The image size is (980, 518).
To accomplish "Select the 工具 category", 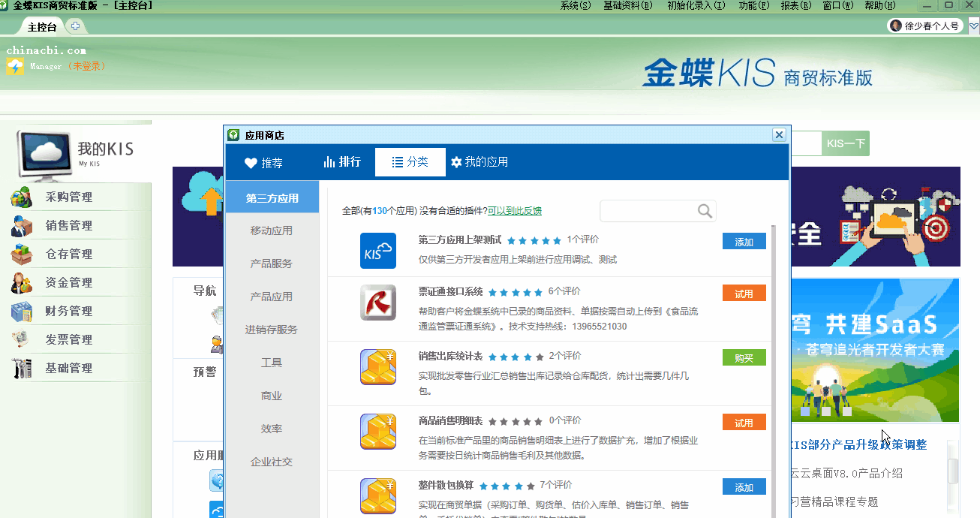I will pos(271,362).
